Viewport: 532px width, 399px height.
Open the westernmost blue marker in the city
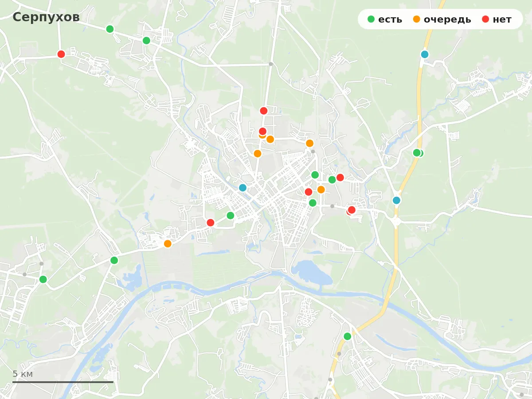pyautogui.click(x=243, y=188)
